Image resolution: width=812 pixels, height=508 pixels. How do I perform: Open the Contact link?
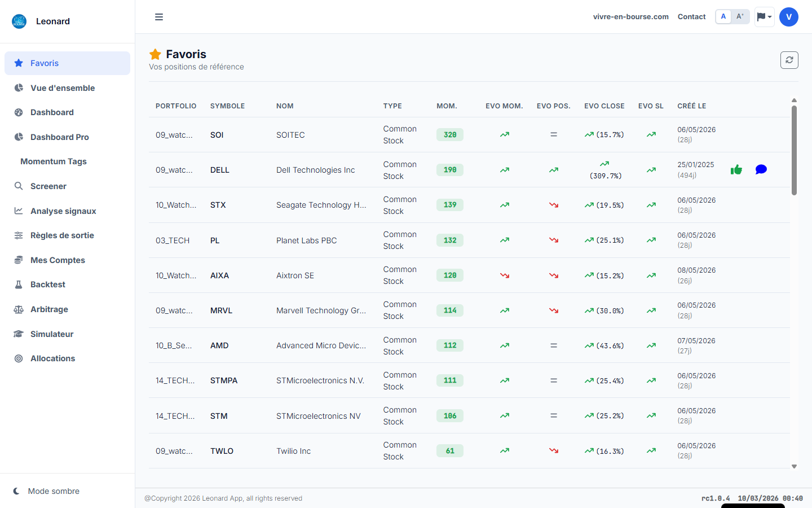tap(691, 17)
